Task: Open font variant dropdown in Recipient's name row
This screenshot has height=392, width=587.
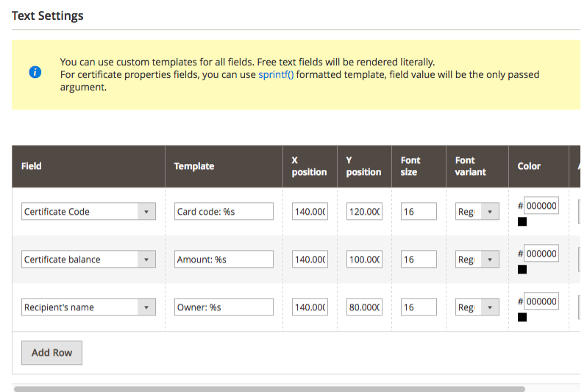Action: pyautogui.click(x=477, y=307)
